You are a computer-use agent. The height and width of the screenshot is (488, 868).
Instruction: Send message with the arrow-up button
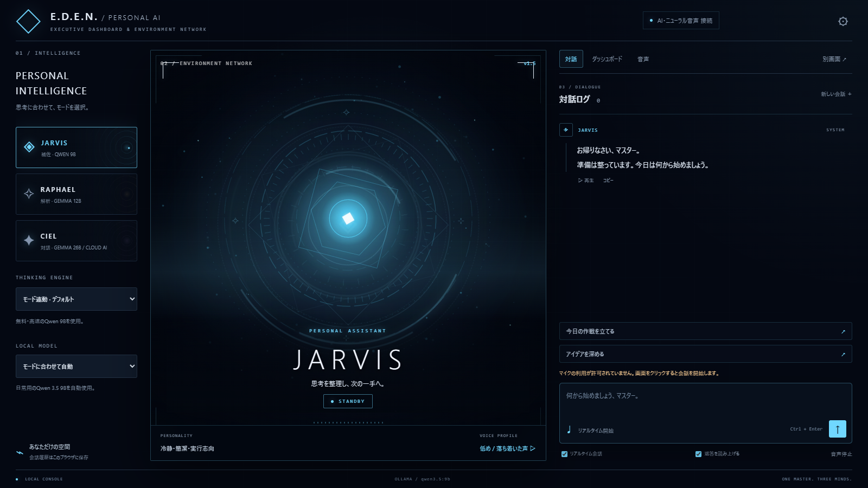coord(838,429)
